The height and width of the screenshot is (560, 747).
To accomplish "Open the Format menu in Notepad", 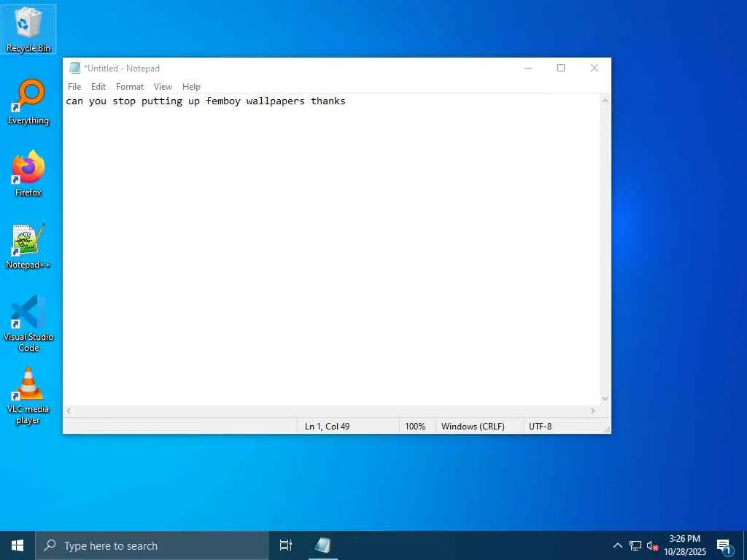I will [x=130, y=87].
